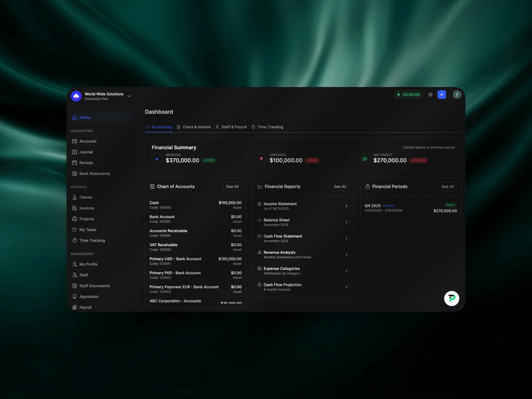Open the World Wide Solutions workspace dropdown
Viewport: 532px width, 399px height.
(x=129, y=96)
